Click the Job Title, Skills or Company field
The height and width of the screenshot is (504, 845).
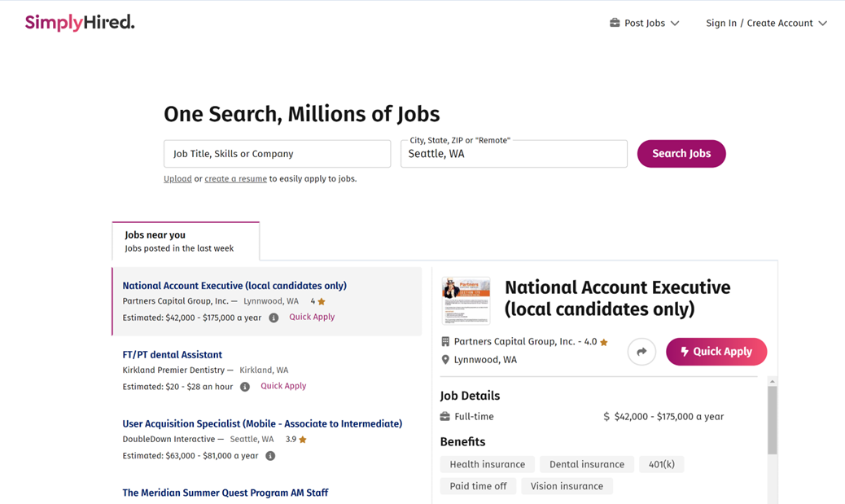[x=277, y=154]
